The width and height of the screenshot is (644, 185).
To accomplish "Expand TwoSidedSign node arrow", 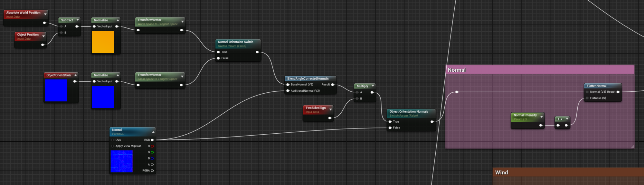I will point(331,109).
